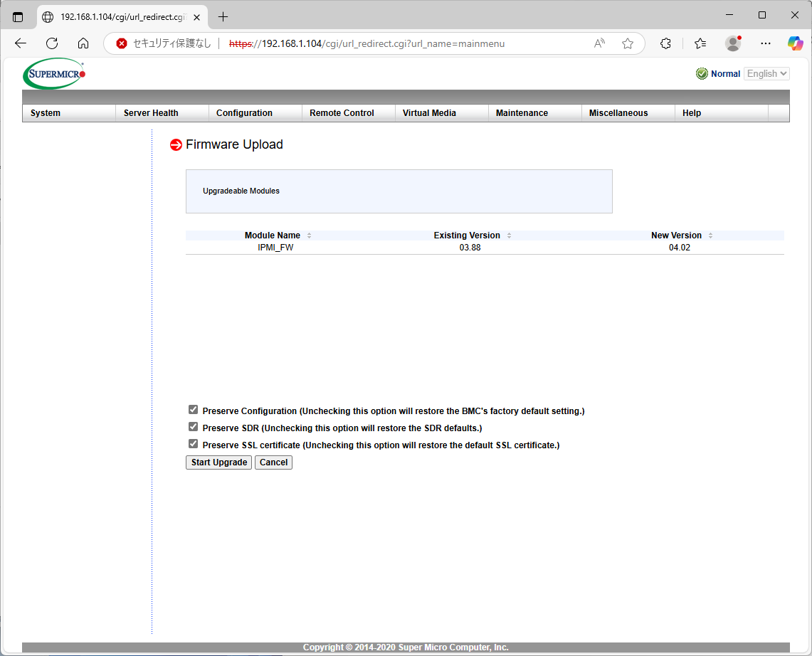Open the Server Health menu
Image resolution: width=812 pixels, height=656 pixels.
click(x=151, y=113)
